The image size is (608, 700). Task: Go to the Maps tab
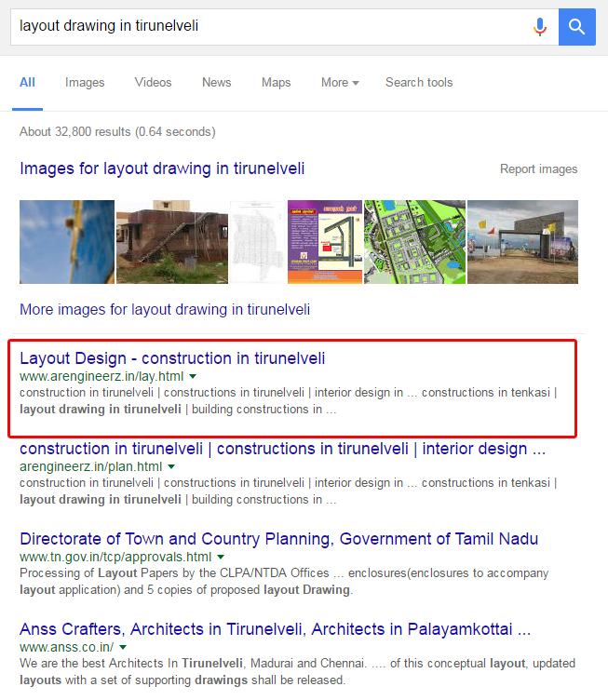[x=276, y=83]
